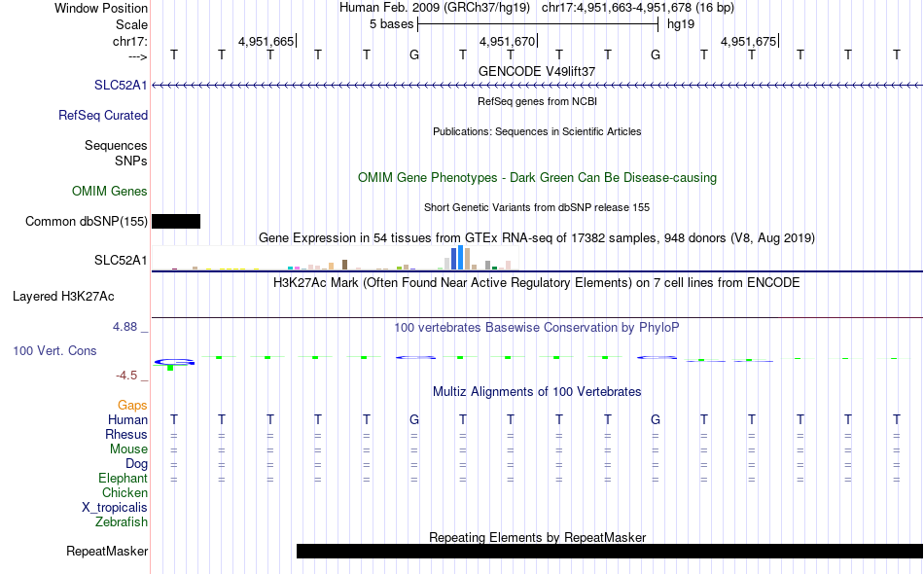Select the Rhesus alignment row label
The height and width of the screenshot is (574, 924).
126,434
